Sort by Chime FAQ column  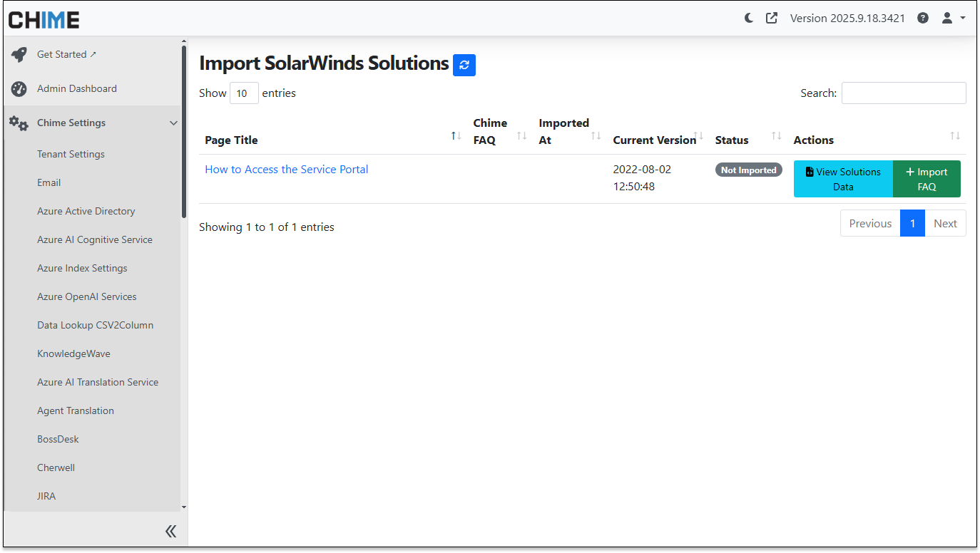click(x=500, y=132)
